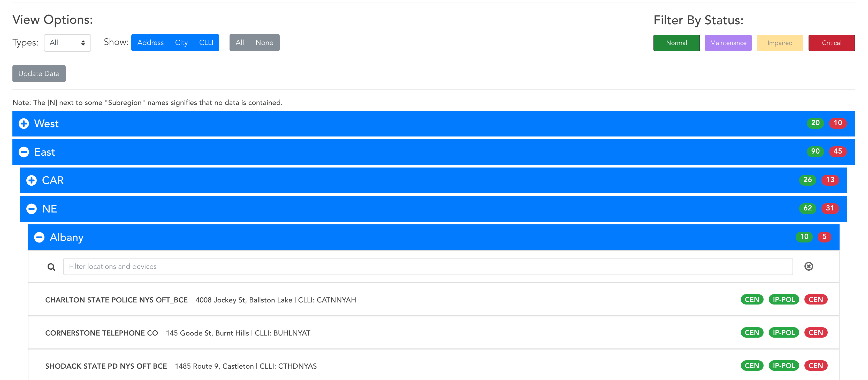Focus the Filter locations and devices field

[427, 267]
